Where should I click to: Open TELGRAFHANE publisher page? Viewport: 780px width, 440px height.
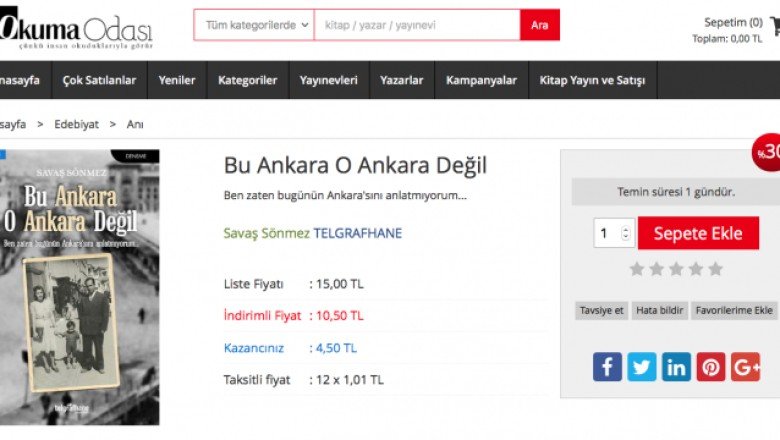click(x=358, y=233)
